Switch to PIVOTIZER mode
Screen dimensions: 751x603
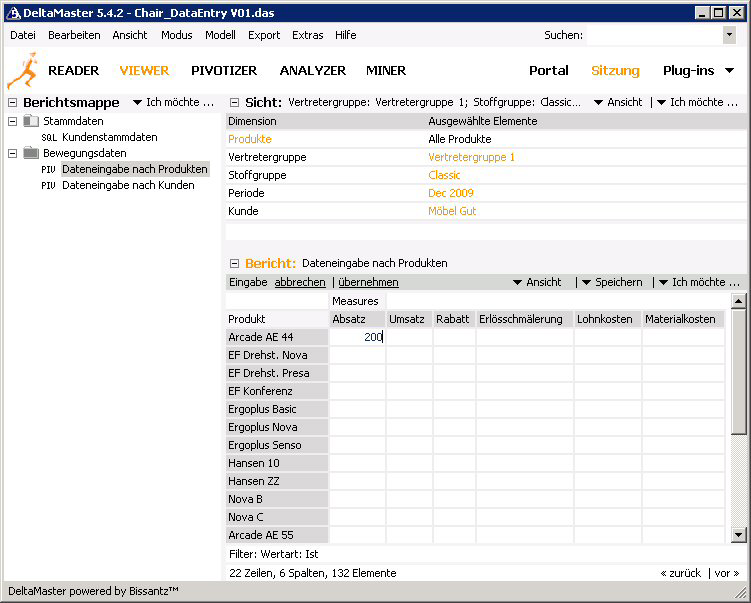point(224,70)
